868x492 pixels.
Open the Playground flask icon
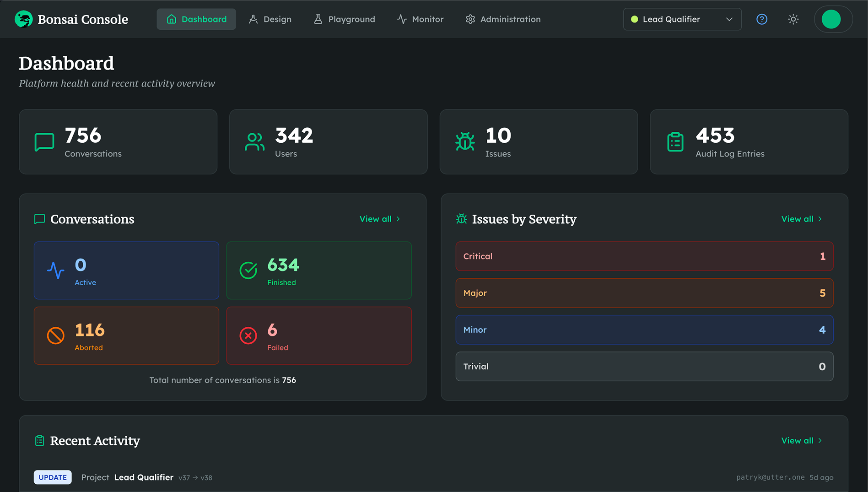[x=318, y=19]
